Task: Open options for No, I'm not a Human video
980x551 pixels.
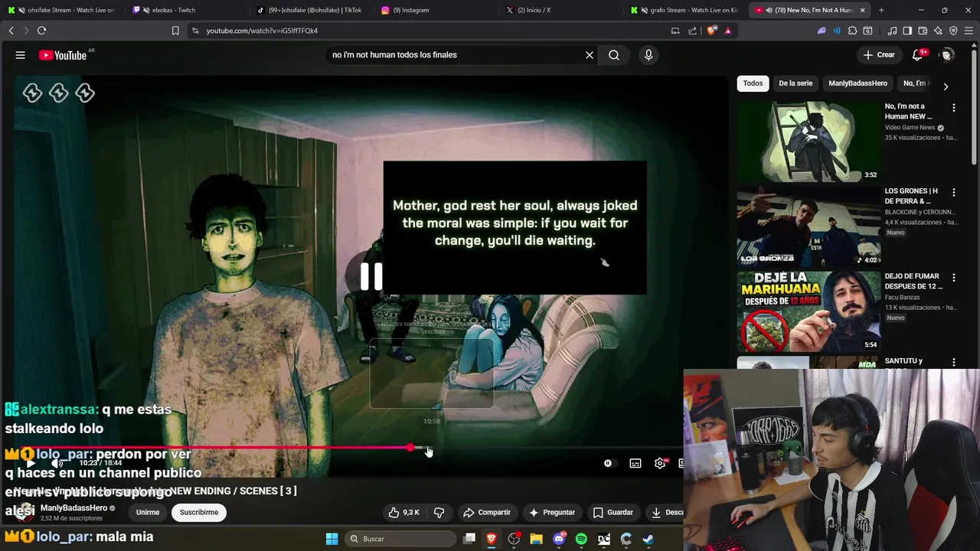Action: click(x=953, y=107)
